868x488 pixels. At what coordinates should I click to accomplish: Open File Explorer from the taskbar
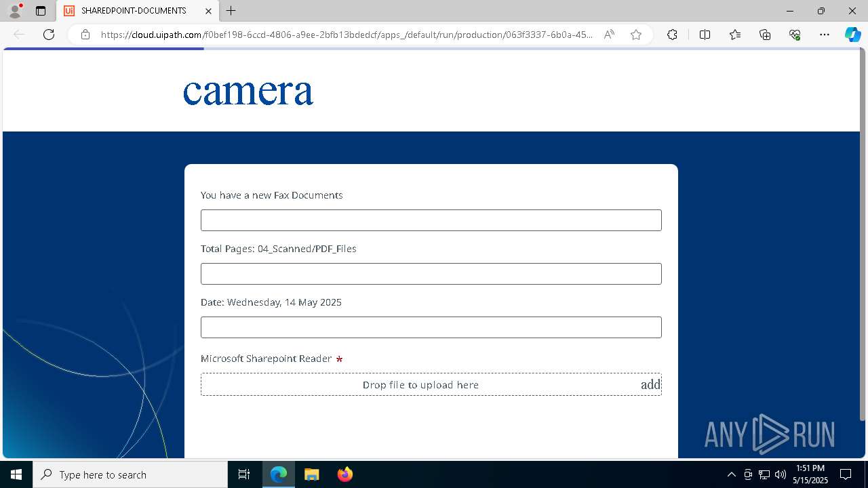tap(311, 474)
